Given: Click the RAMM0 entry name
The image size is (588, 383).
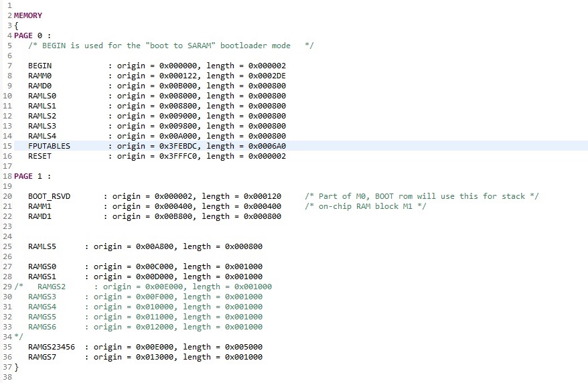Looking at the screenshot, I should 40,76.
